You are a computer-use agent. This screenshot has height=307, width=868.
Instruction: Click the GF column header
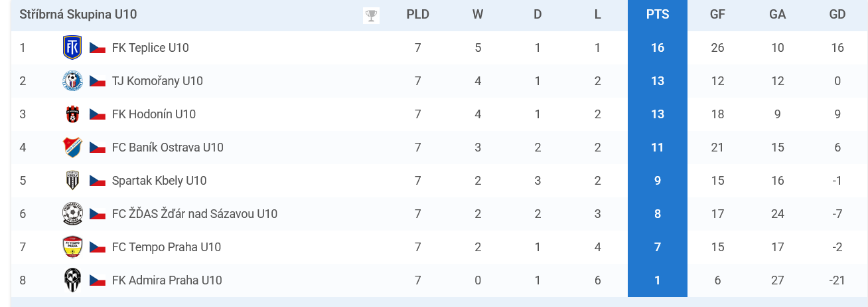[717, 15]
